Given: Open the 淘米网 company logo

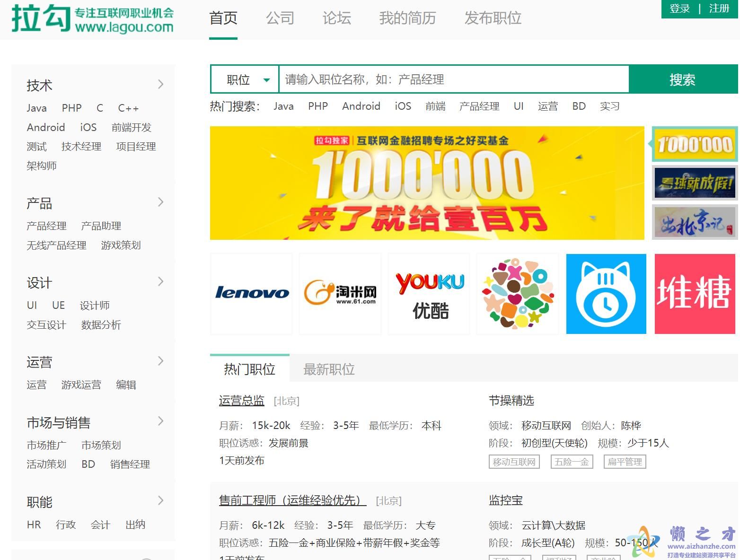Looking at the screenshot, I should pyautogui.click(x=340, y=293).
